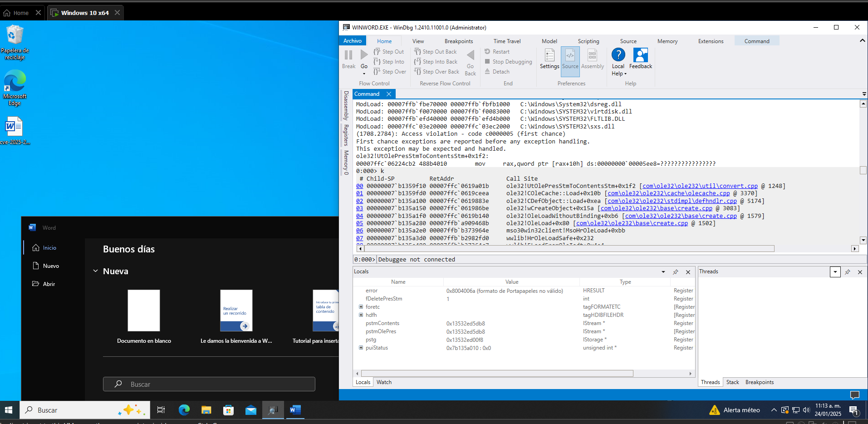Open the Command window tab list dropdown
868x424 pixels.
click(x=864, y=94)
